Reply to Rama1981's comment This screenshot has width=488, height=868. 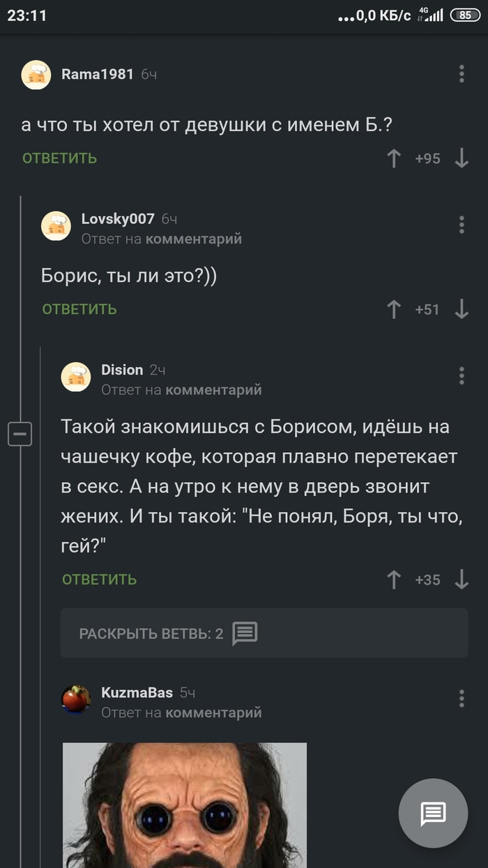tap(59, 158)
